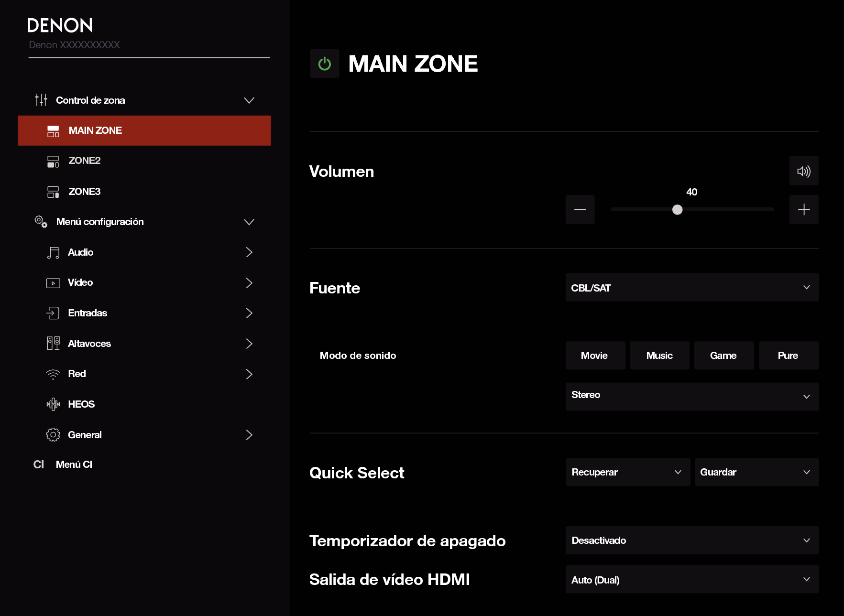Click the MAIN ZONE layout icon
The width and height of the screenshot is (844, 616).
click(x=53, y=131)
